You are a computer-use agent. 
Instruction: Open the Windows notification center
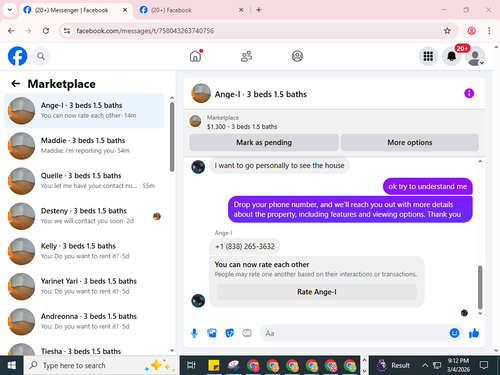[484, 366]
